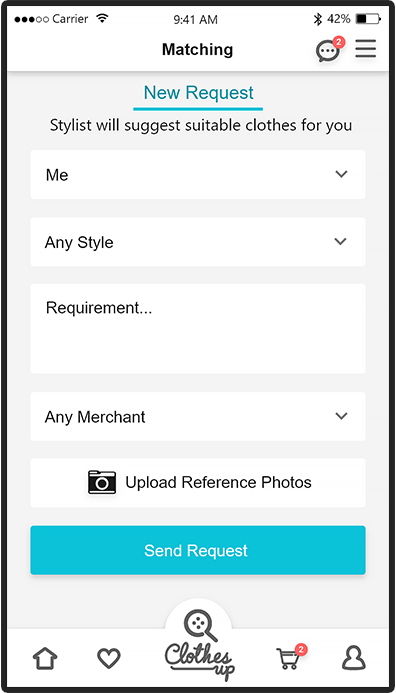Image resolution: width=396 pixels, height=693 pixels.
Task: Tap the Wi-Fi status icon
Action: pyautogui.click(x=103, y=19)
